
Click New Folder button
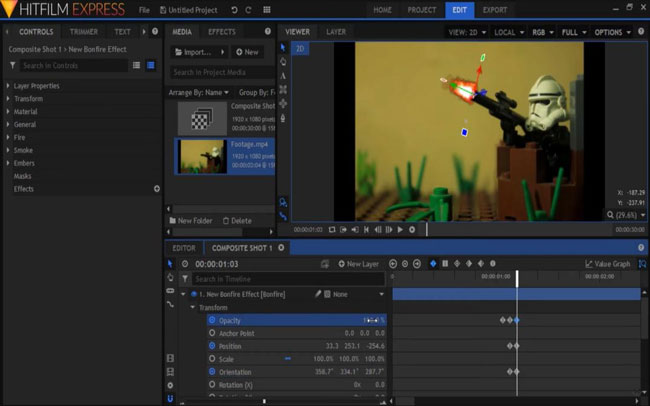(x=191, y=221)
